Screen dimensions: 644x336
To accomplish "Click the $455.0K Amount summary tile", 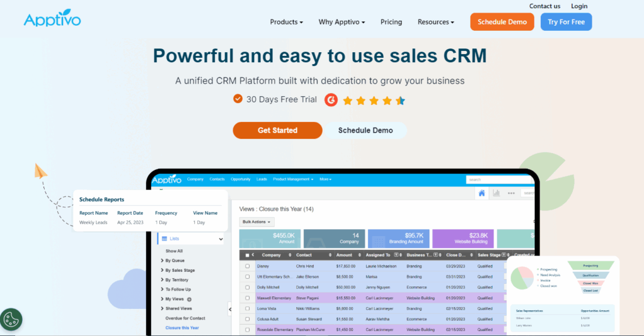I will pos(270,239).
